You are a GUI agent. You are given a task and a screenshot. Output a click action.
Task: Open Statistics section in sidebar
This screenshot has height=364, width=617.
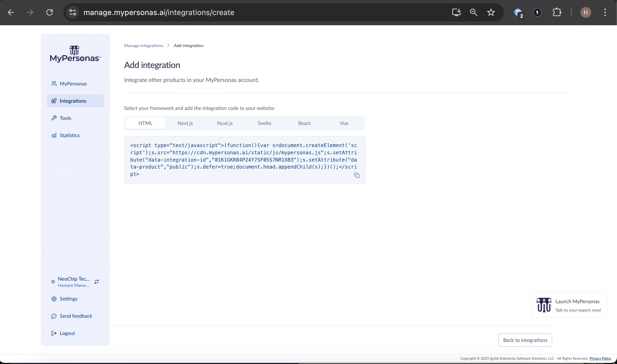click(75, 135)
